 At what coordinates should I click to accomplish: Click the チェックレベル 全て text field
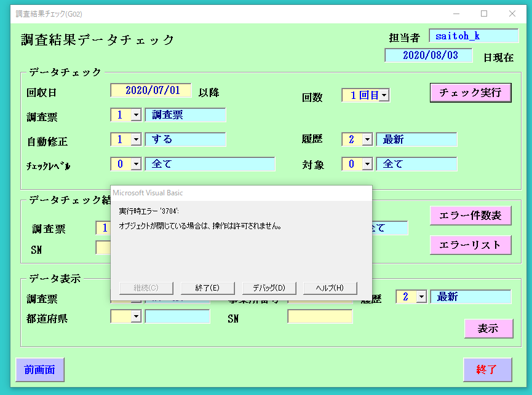(210, 164)
